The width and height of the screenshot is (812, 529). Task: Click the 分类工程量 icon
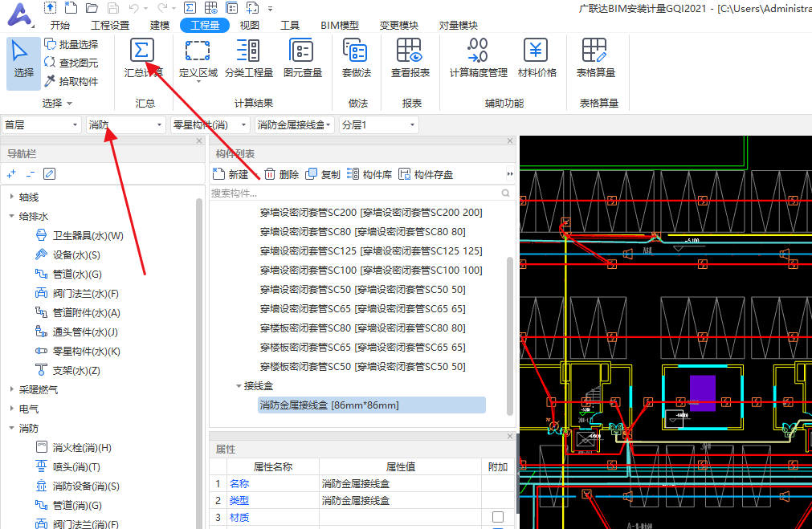248,52
